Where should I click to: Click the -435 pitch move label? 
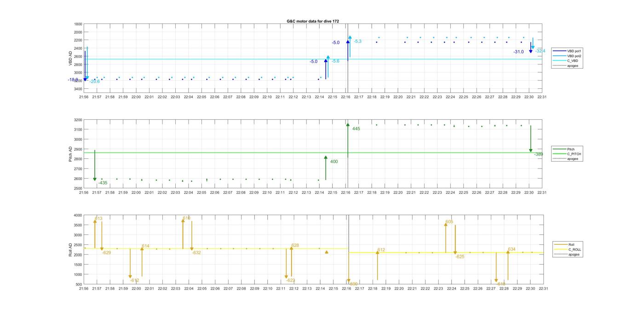tap(103, 183)
